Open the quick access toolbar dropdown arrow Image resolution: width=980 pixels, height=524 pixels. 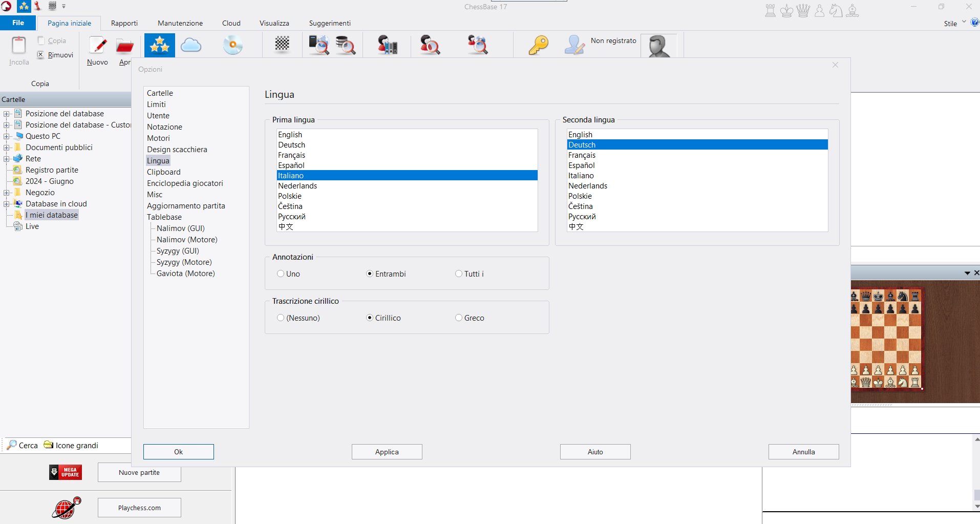pos(64,6)
